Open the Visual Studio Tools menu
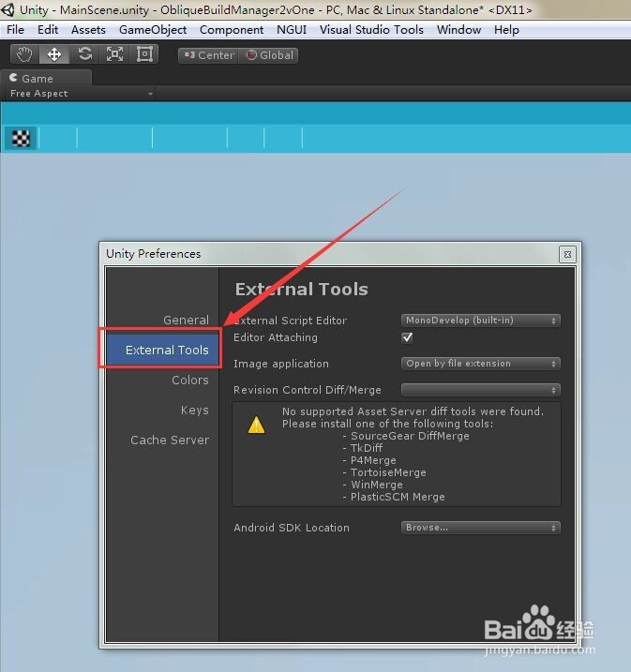 [371, 30]
